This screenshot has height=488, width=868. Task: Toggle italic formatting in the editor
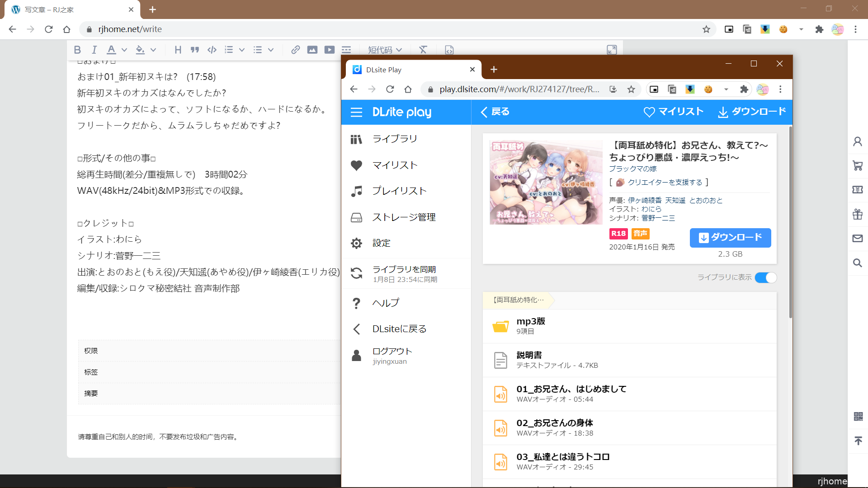pyautogui.click(x=94, y=50)
